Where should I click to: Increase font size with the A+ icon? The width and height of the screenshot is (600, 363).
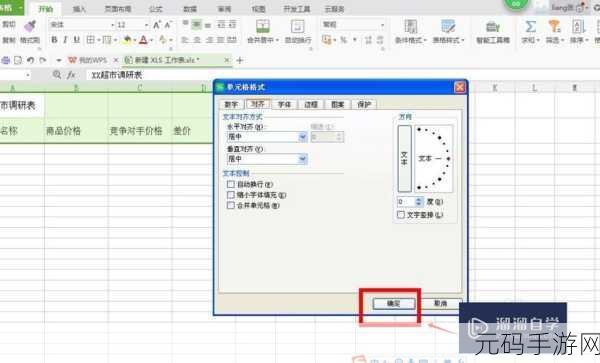coord(157,25)
